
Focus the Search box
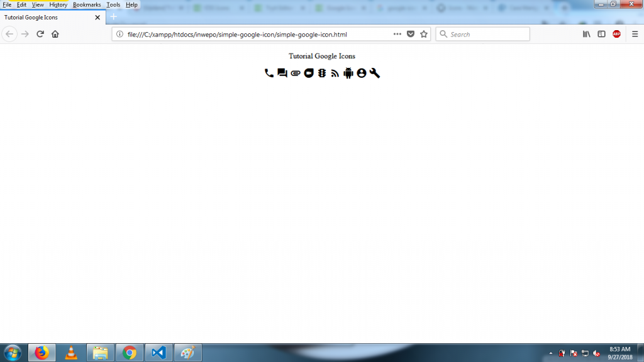pos(482,34)
